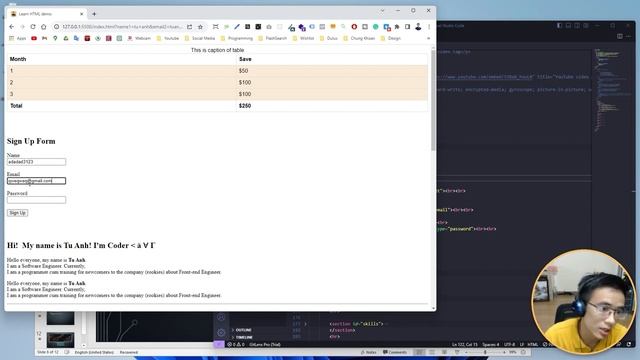This screenshot has height=360, width=640.
Task: Close the Learn HTML demo tab
Action: pos(82,14)
